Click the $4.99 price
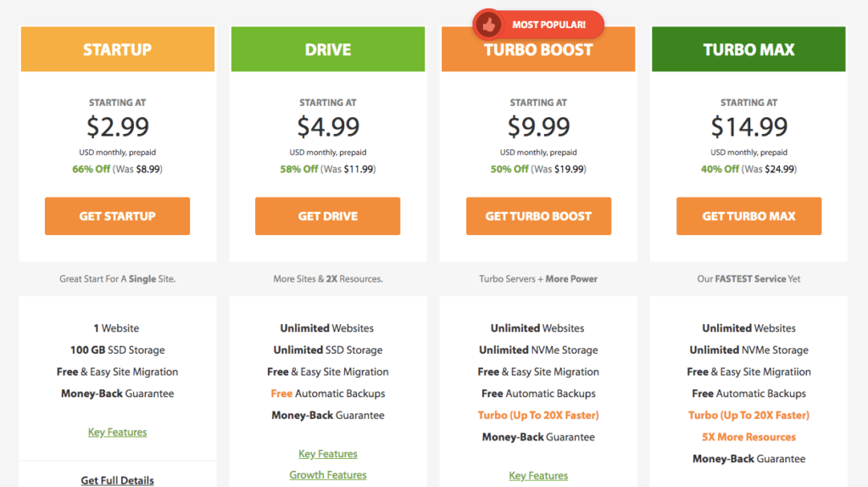Screen dimensions: 868x487 coord(328,127)
